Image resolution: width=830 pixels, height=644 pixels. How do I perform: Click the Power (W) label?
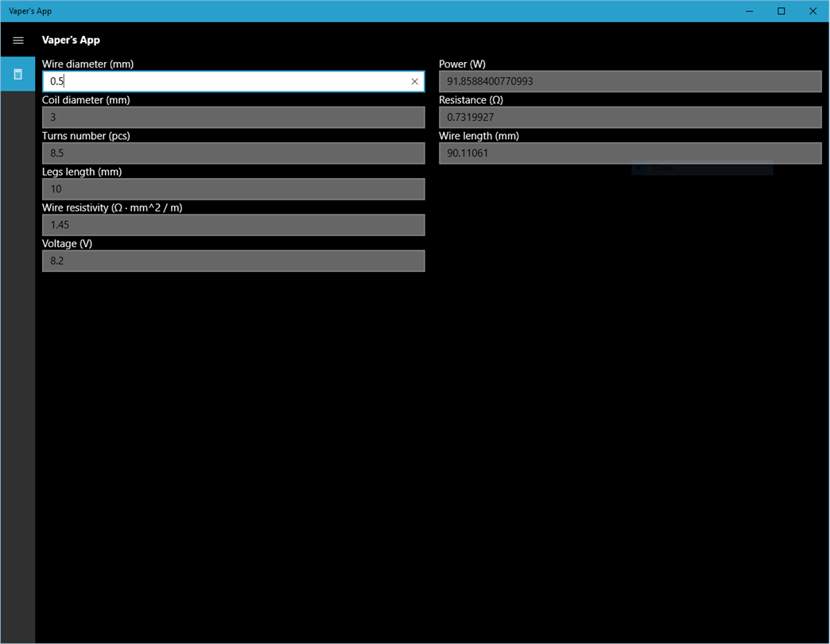(x=462, y=64)
